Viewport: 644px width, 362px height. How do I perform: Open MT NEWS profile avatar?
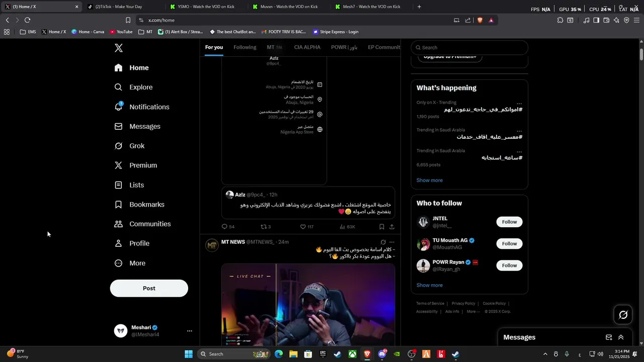coord(212,245)
